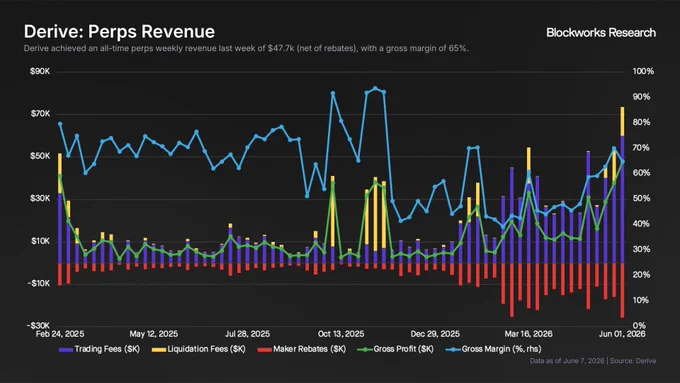
Task: Click the 40% right axis label
Action: tap(642, 224)
